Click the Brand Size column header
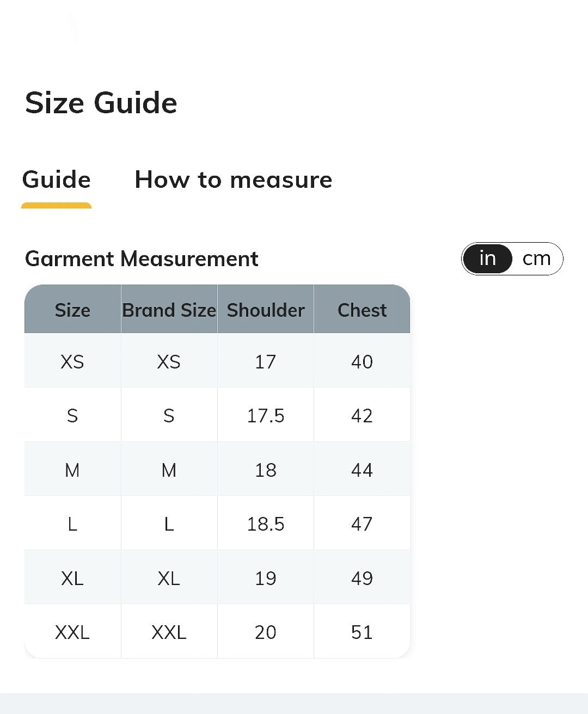Screen dimensions: 588x714 point(169,309)
